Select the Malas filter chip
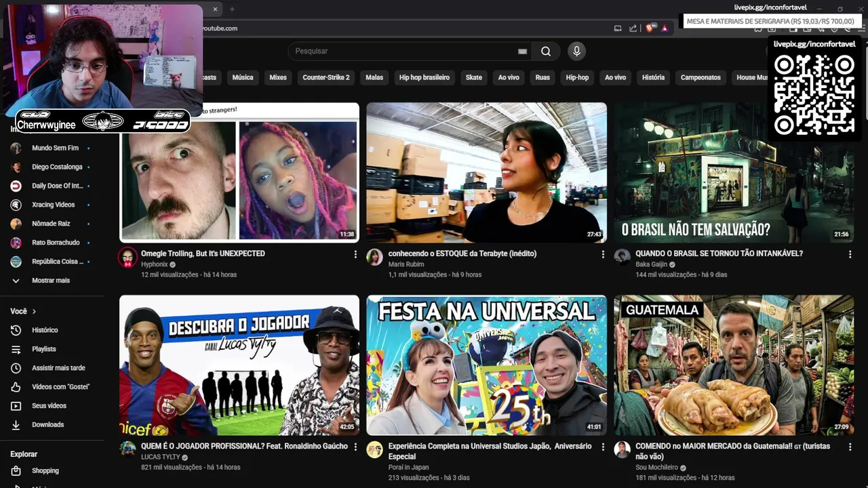The image size is (868, 488). coord(374,77)
